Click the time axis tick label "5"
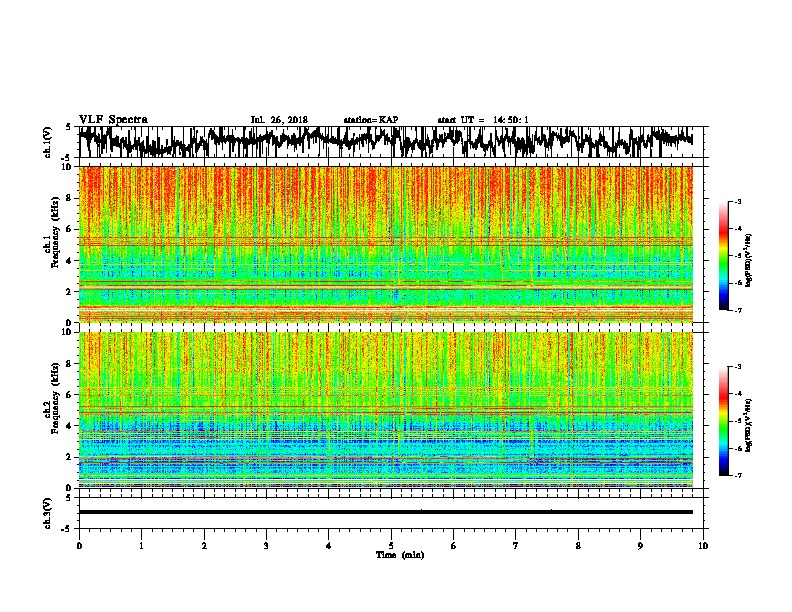 click(391, 546)
